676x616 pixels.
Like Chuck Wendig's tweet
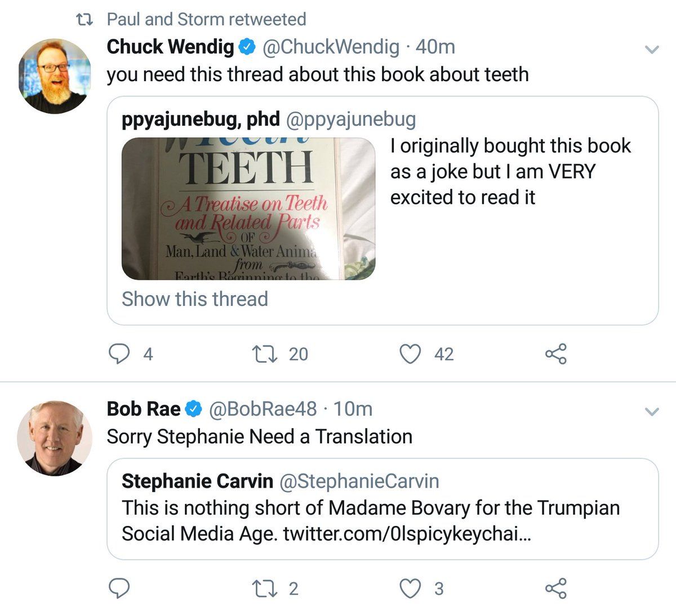410,354
